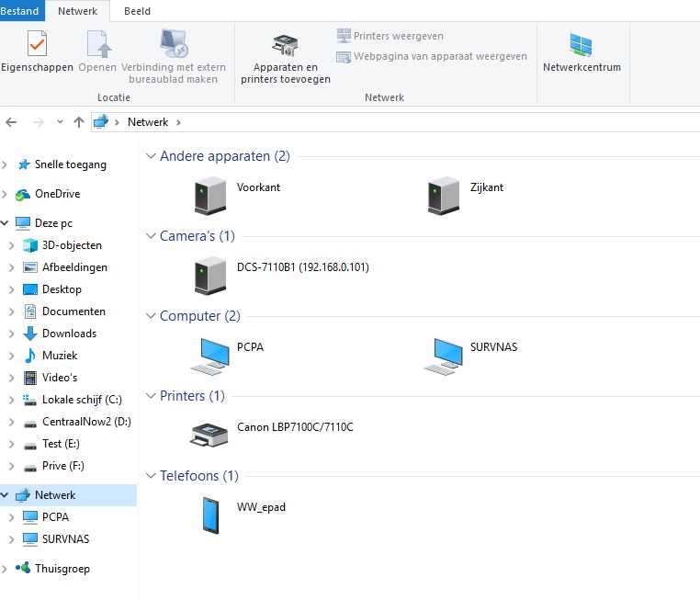700x600 pixels.
Task: Click Netwerk breadcrumb in address bar
Action: coord(148,122)
